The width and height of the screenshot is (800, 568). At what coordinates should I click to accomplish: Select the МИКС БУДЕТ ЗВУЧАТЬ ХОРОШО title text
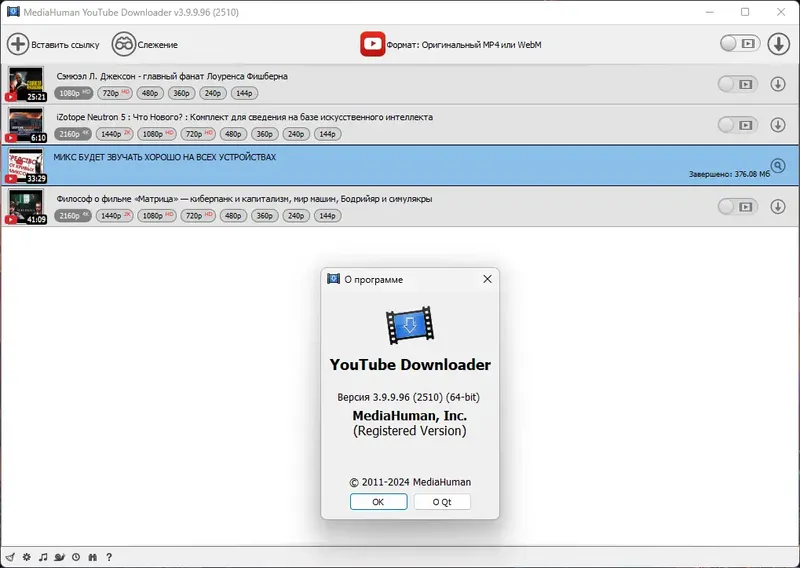(x=164, y=157)
